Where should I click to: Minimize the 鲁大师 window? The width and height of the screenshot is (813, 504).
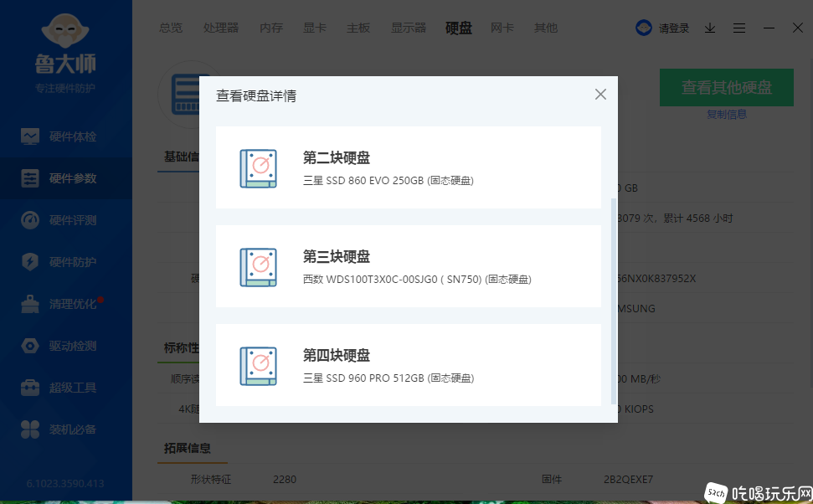769,28
